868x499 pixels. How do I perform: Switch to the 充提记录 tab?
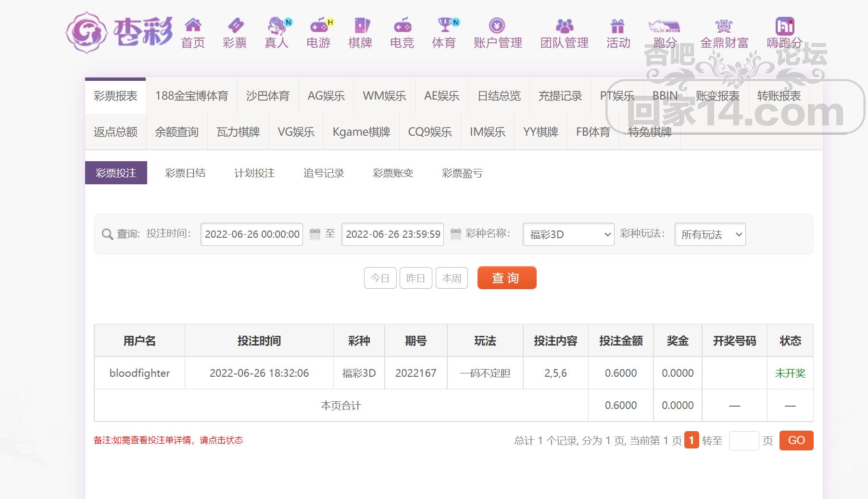pos(560,96)
